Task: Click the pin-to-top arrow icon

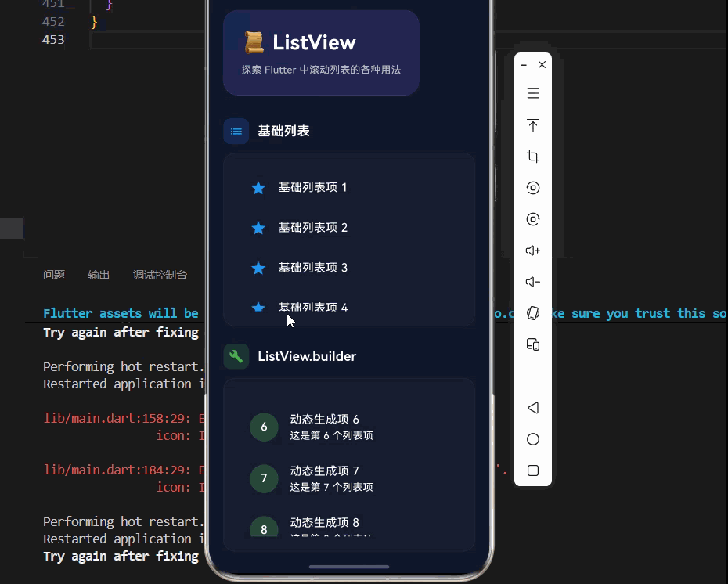Action: point(533,125)
